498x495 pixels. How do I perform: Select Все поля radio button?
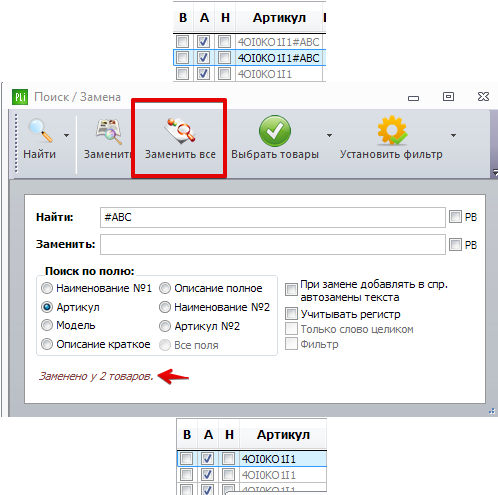tap(165, 345)
